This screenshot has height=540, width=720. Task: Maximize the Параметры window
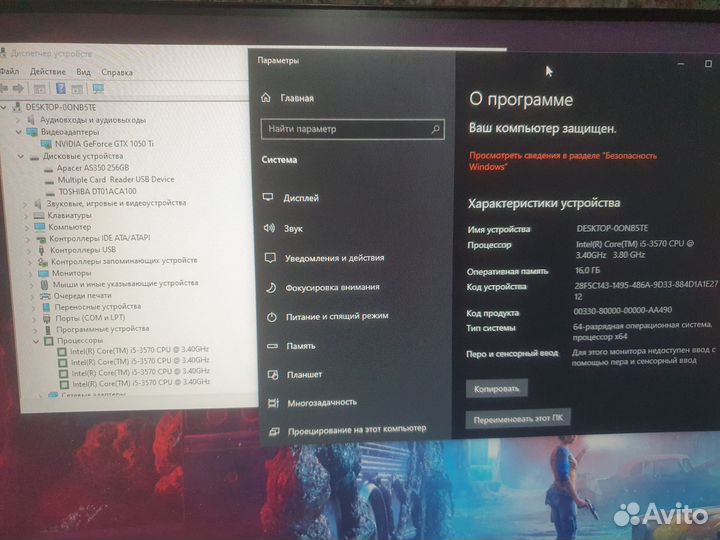click(709, 63)
